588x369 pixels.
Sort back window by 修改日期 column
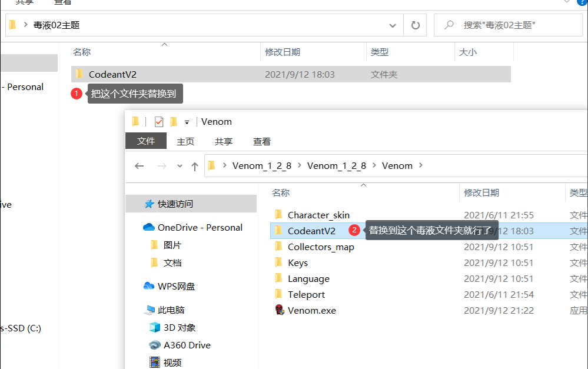(x=283, y=52)
